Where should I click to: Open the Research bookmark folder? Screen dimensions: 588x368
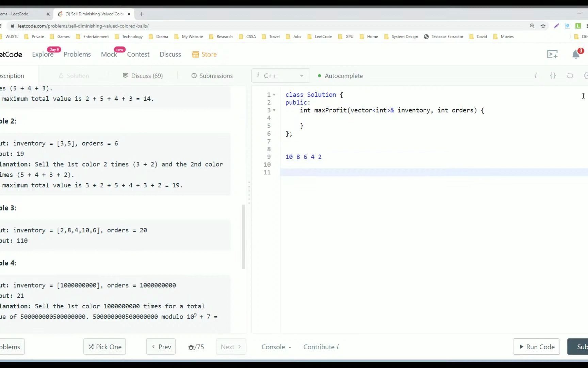221,36
